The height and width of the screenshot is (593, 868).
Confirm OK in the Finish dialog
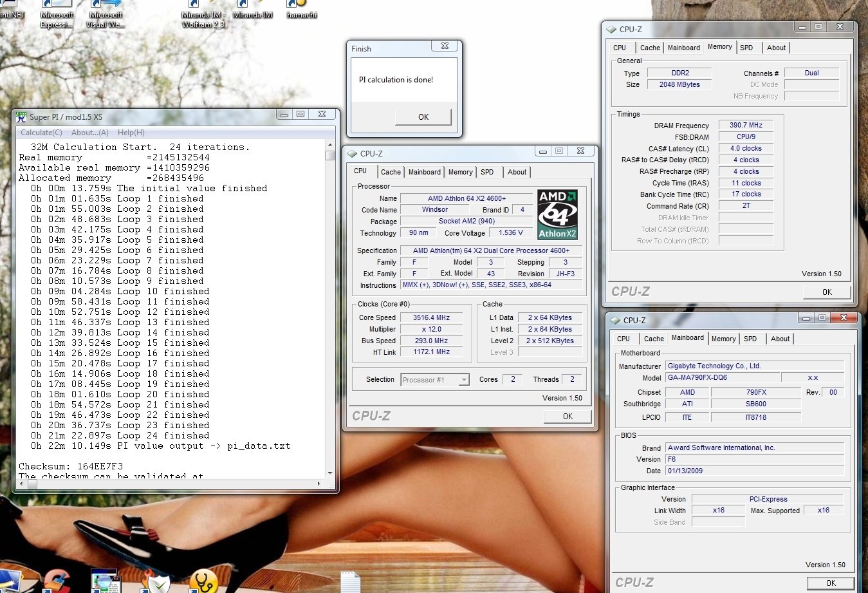coord(423,117)
